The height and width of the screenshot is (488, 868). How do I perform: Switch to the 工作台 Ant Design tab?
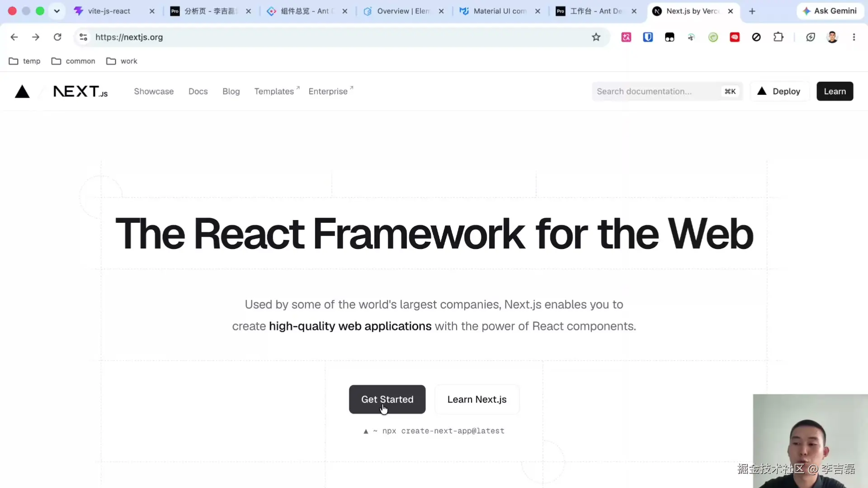click(596, 11)
